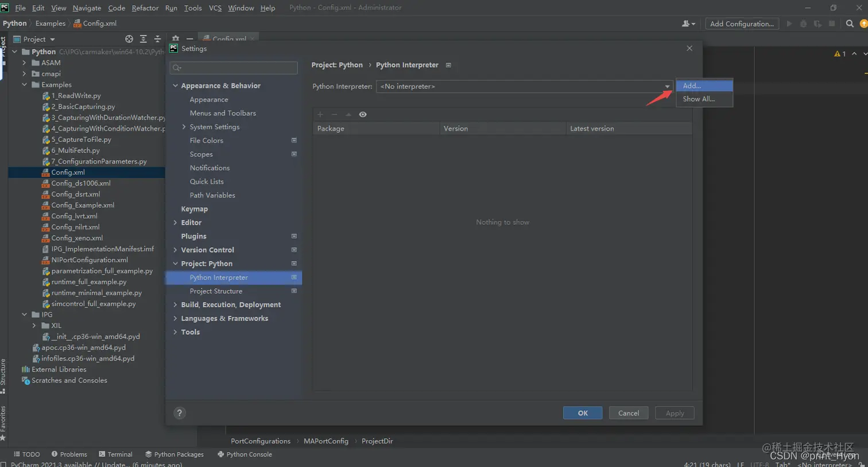Click the Favorites side tab
The height and width of the screenshot is (467, 868).
3,423
